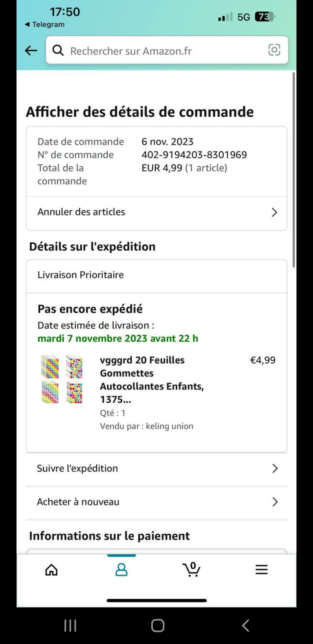Open the hamburger menu icon
The height and width of the screenshot is (644, 313).
[261, 570]
